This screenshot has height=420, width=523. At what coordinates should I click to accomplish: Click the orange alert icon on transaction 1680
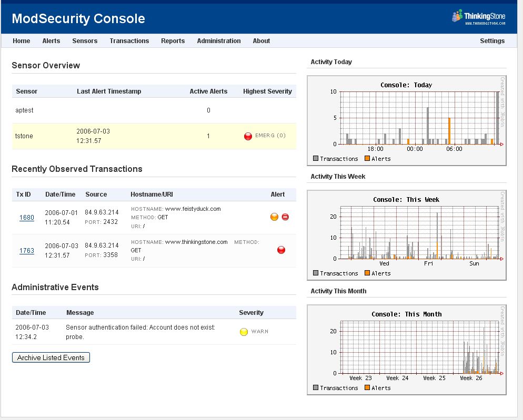[274, 217]
